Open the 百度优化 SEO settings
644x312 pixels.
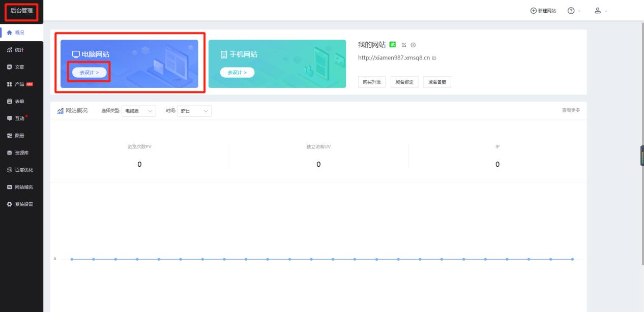pyautogui.click(x=23, y=170)
